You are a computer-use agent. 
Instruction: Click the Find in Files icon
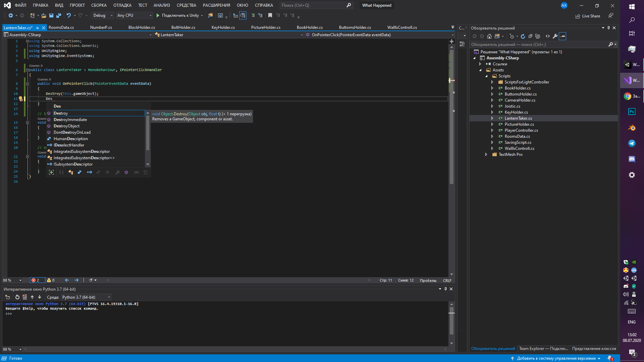[210, 15]
